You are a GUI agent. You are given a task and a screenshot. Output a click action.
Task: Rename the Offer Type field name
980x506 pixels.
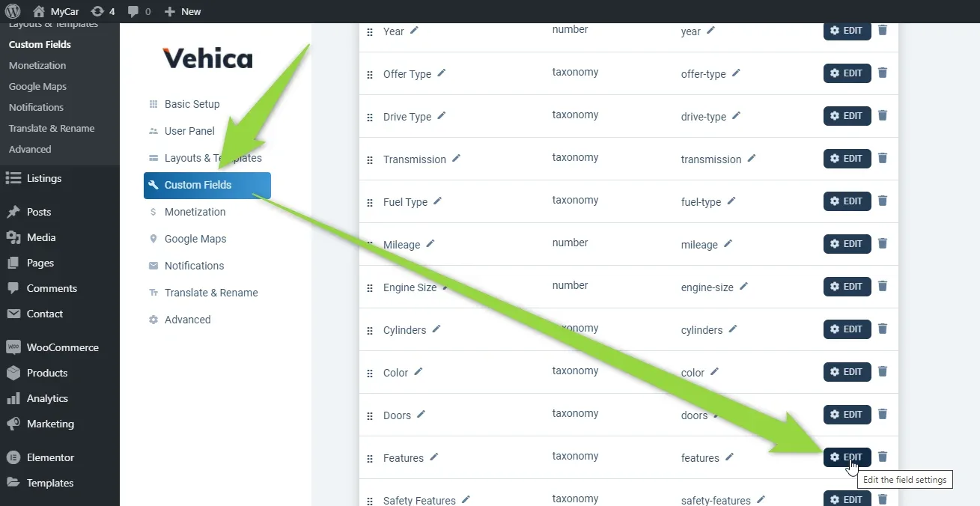(x=442, y=73)
